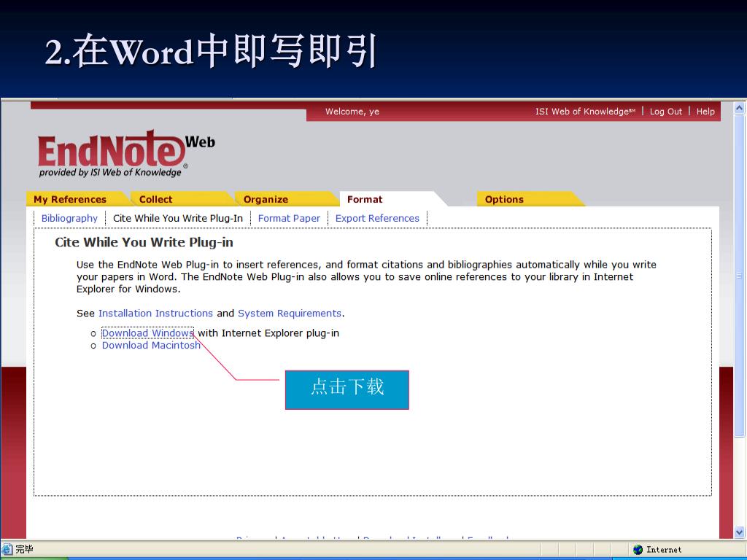Open the Organize tab
Screen dimensions: 747x560
click(266, 199)
